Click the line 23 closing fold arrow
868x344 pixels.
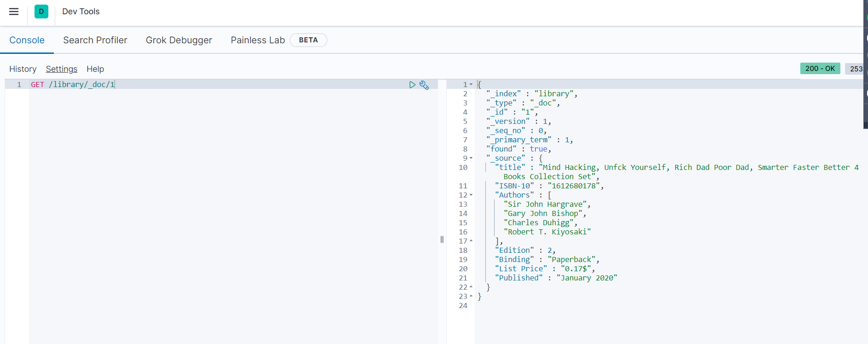coord(471,296)
